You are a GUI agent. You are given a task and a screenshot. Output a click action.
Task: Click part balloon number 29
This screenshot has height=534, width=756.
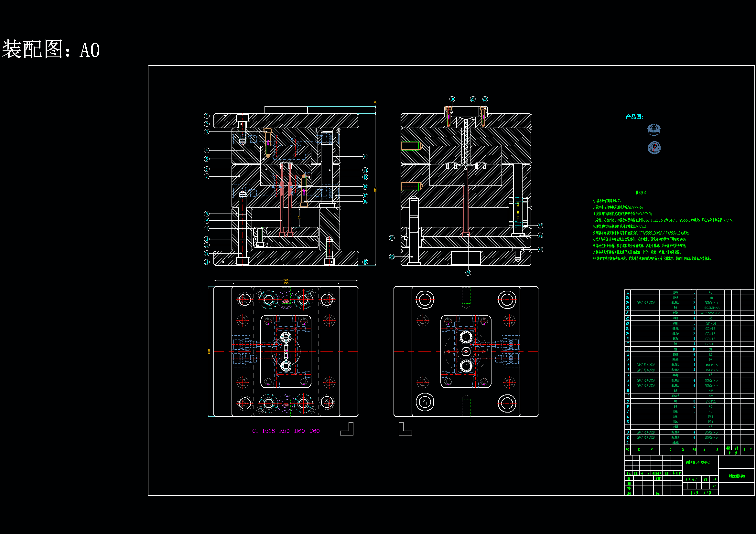[473, 99]
